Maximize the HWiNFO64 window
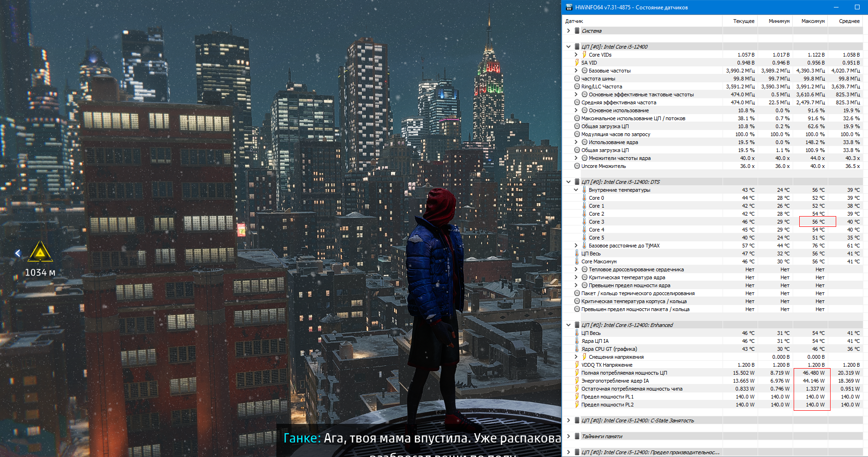This screenshot has width=868, height=457. (857, 7)
